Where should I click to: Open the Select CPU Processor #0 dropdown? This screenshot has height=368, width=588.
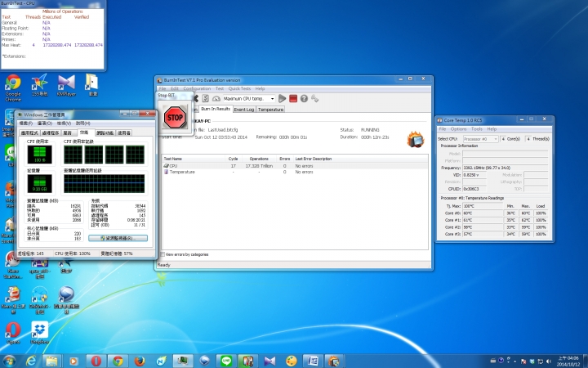coord(480,139)
